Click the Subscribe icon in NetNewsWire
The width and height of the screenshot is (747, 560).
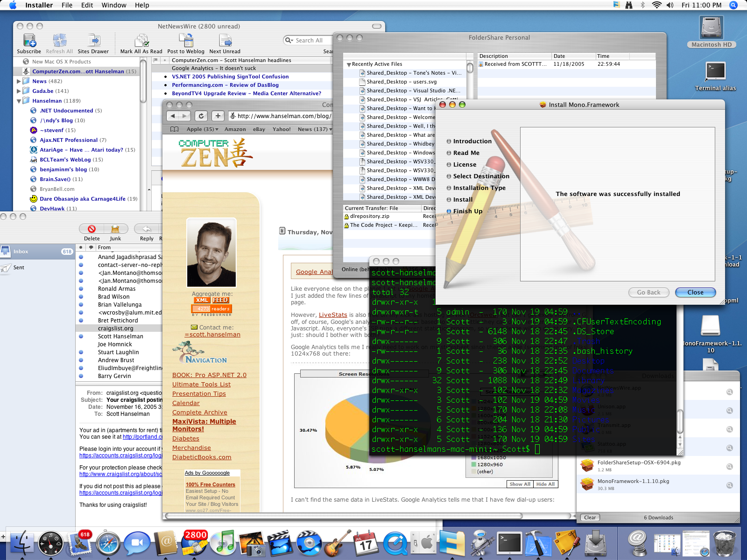coord(29,41)
